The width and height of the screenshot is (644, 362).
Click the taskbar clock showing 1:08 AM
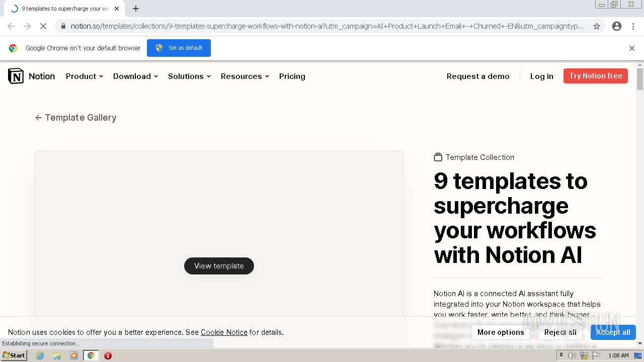[618, 355]
